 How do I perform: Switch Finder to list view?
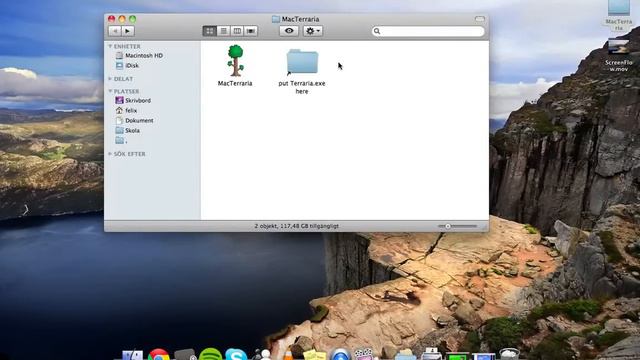(223, 31)
